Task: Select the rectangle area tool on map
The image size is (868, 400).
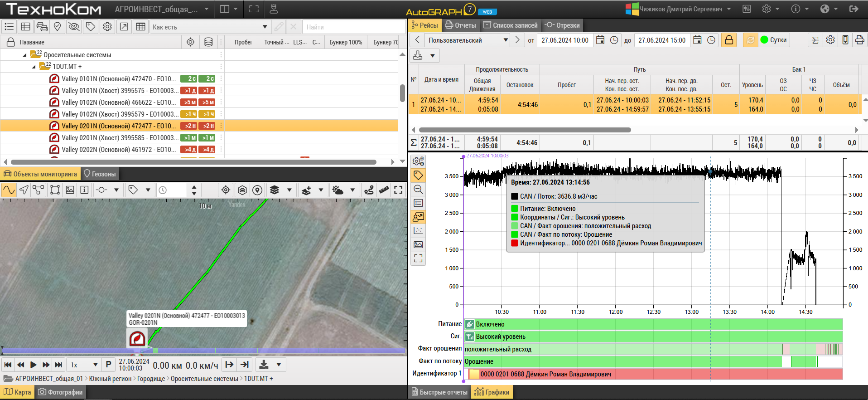Action: (55, 190)
